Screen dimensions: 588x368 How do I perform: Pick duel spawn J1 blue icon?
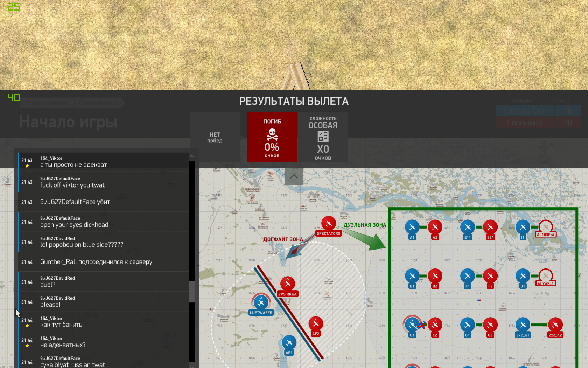tap(523, 276)
